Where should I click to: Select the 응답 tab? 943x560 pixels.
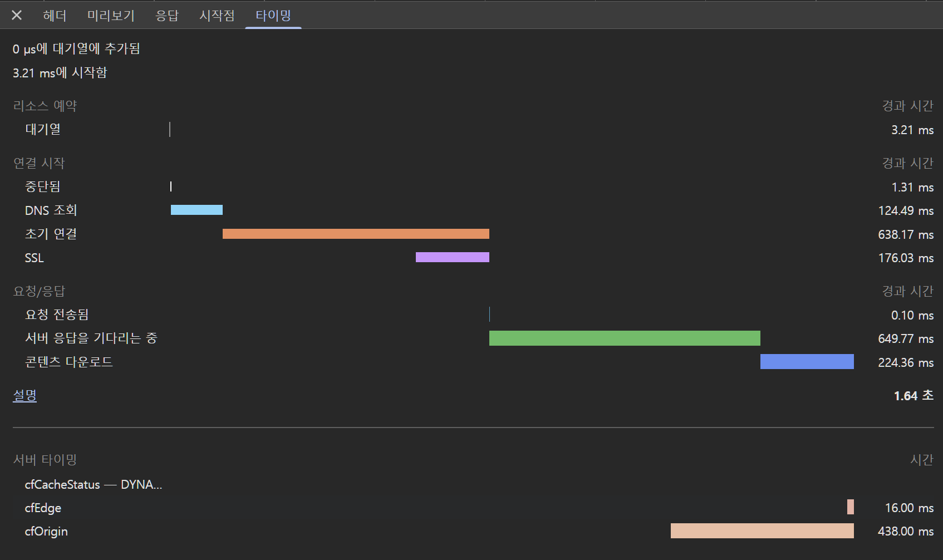[167, 16]
